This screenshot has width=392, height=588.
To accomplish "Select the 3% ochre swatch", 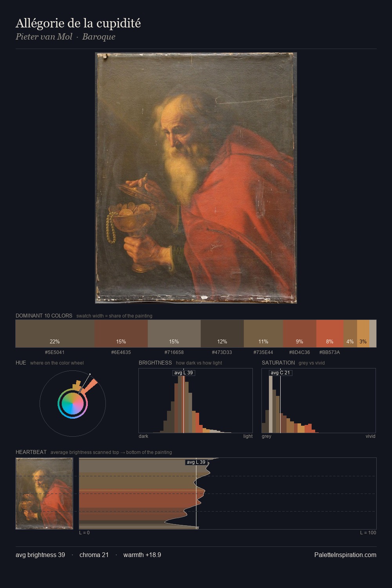I will [x=363, y=334].
